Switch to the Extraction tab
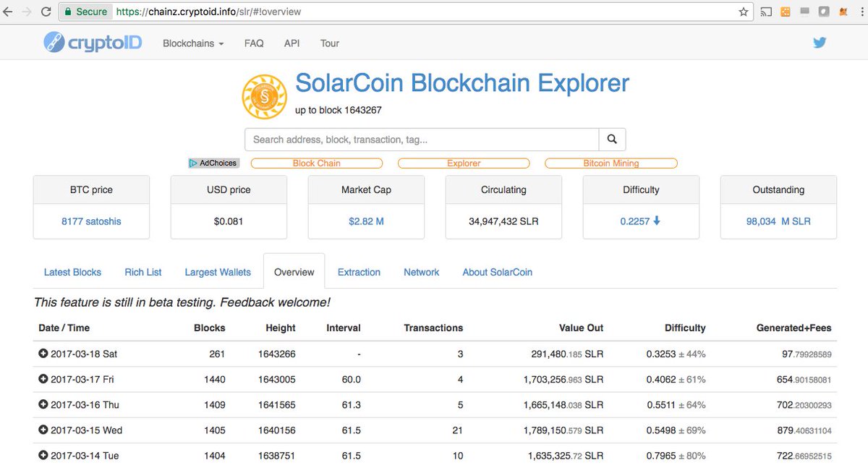The image size is (868, 468). [x=359, y=272]
